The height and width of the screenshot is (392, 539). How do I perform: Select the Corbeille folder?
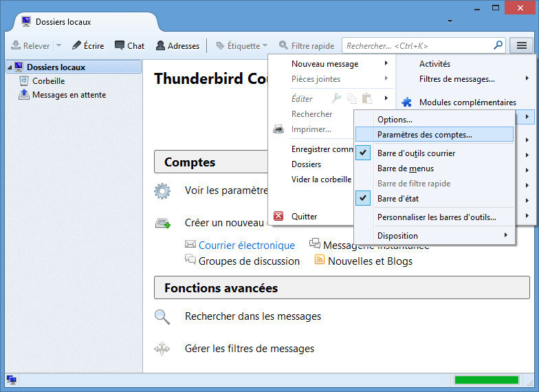point(48,81)
